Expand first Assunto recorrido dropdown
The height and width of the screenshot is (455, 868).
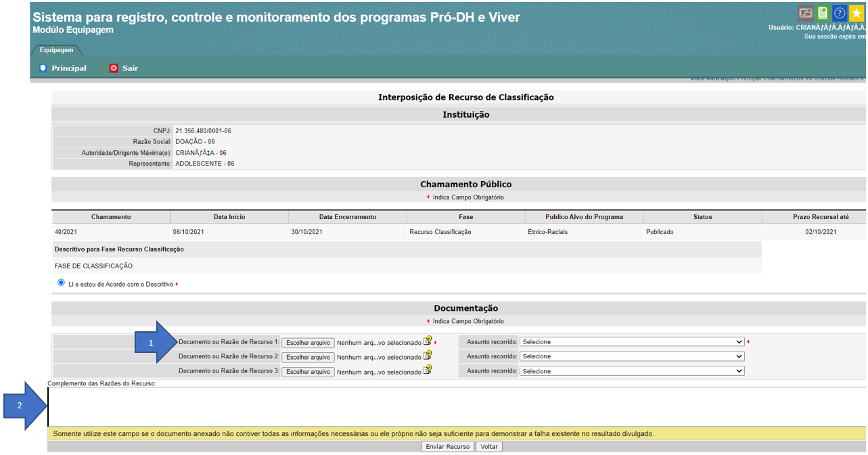(631, 342)
